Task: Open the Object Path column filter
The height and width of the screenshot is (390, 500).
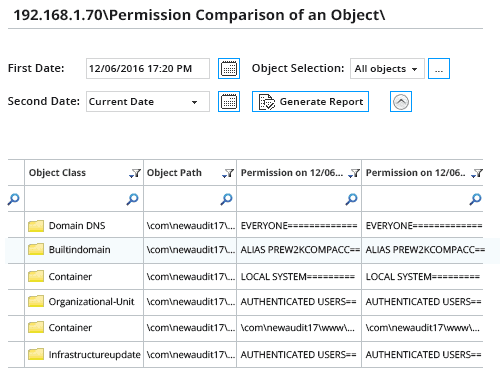Action: (228, 173)
